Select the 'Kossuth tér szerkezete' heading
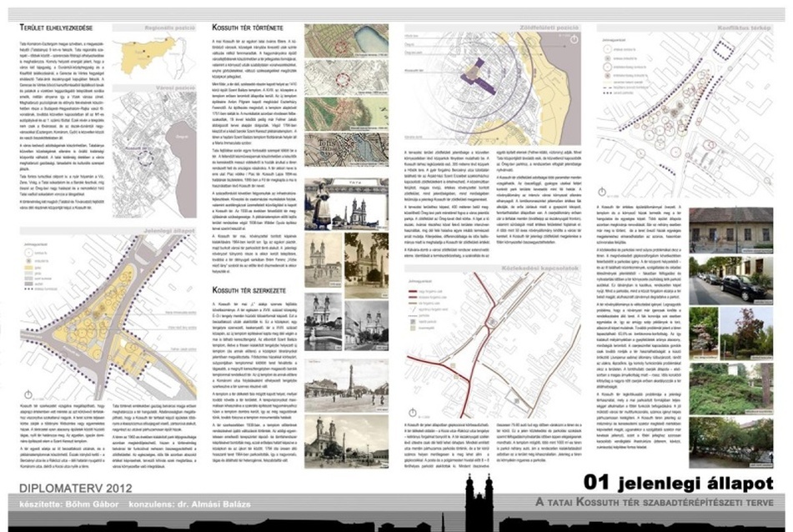 [248, 290]
